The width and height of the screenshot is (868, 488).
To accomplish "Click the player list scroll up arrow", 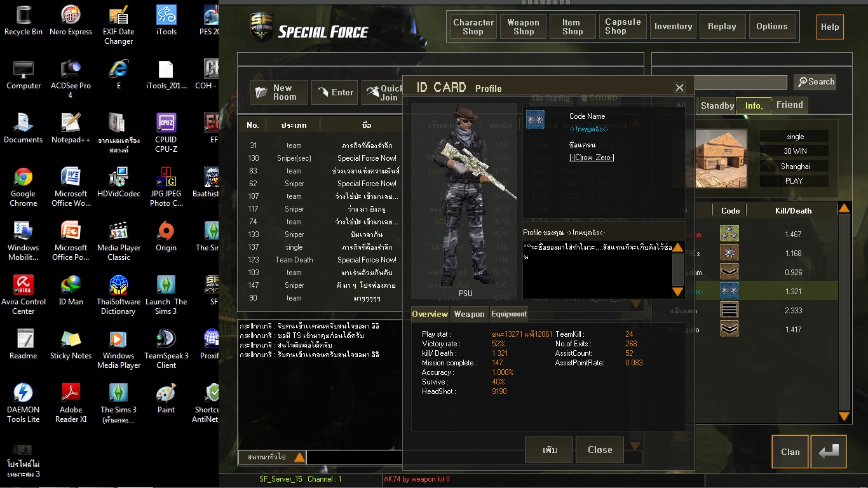I will point(844,208).
